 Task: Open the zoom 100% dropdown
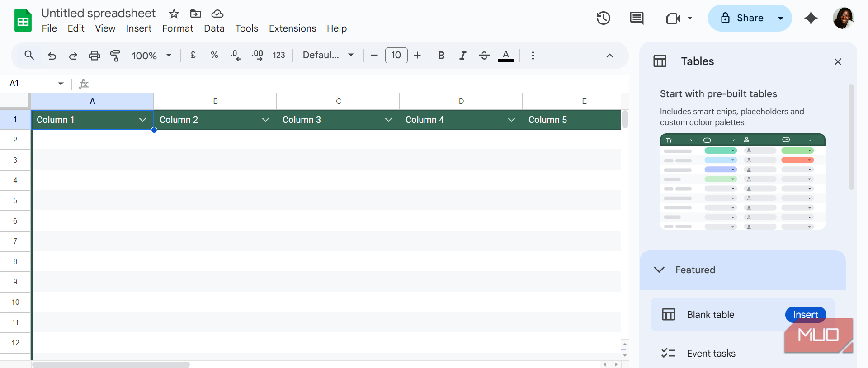(152, 56)
